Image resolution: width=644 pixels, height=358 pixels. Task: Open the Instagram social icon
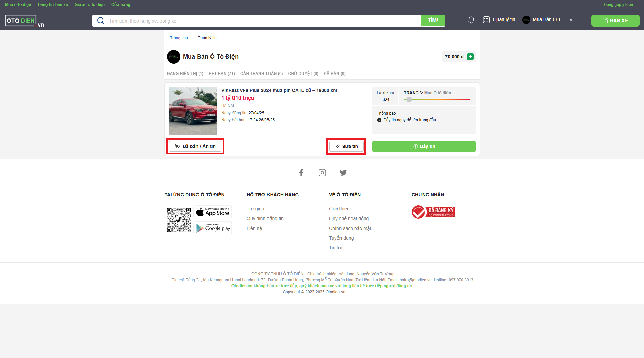pyautogui.click(x=322, y=173)
